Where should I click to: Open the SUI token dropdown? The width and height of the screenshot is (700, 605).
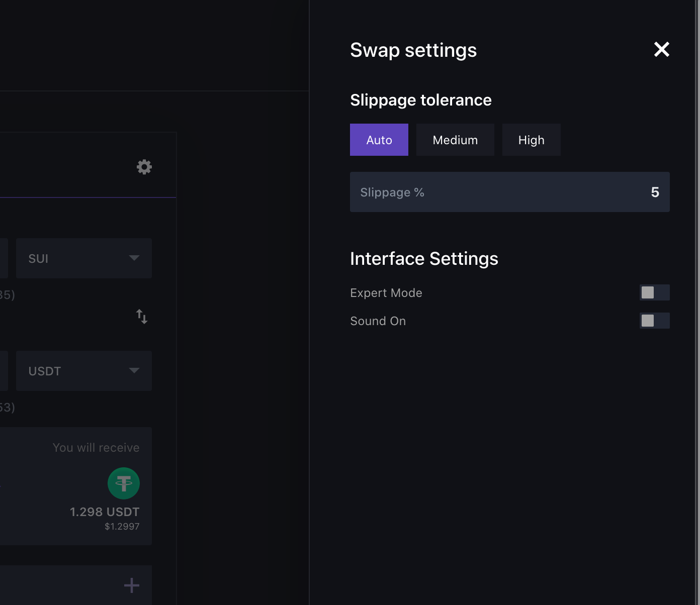coord(84,258)
